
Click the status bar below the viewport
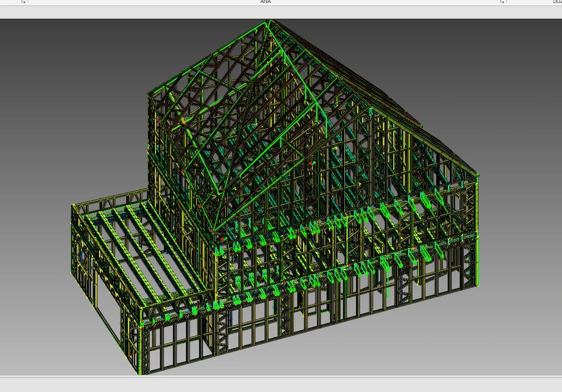click(281, 384)
